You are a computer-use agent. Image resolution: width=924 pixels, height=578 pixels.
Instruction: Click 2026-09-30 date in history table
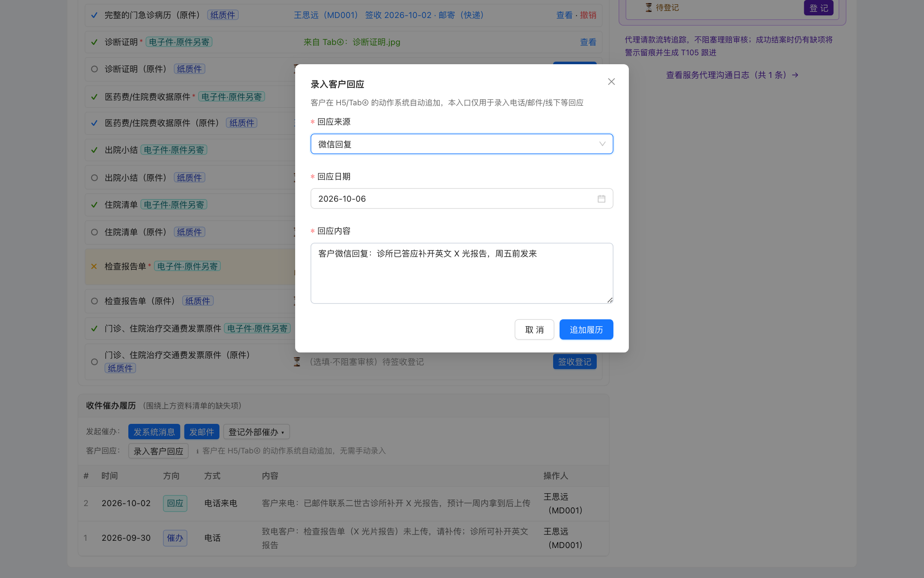click(x=126, y=538)
